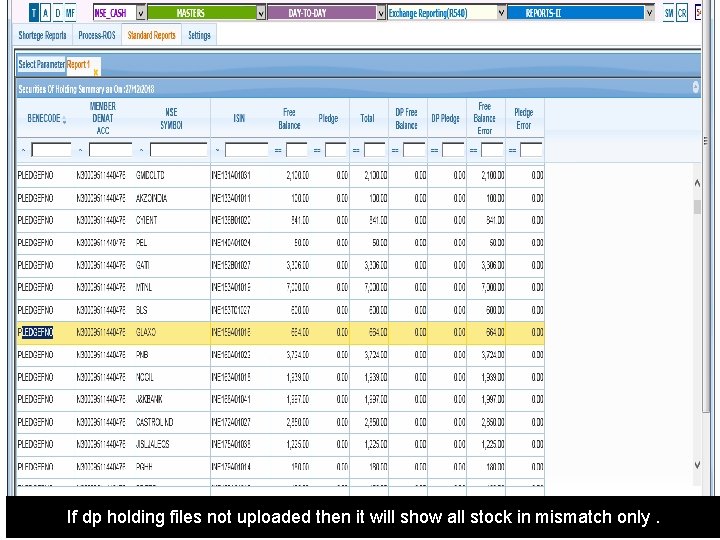Screen dimensions: 720x540
Task: Click the MEMBER DEMAT ACC filter operator icon
Action: click(81, 150)
